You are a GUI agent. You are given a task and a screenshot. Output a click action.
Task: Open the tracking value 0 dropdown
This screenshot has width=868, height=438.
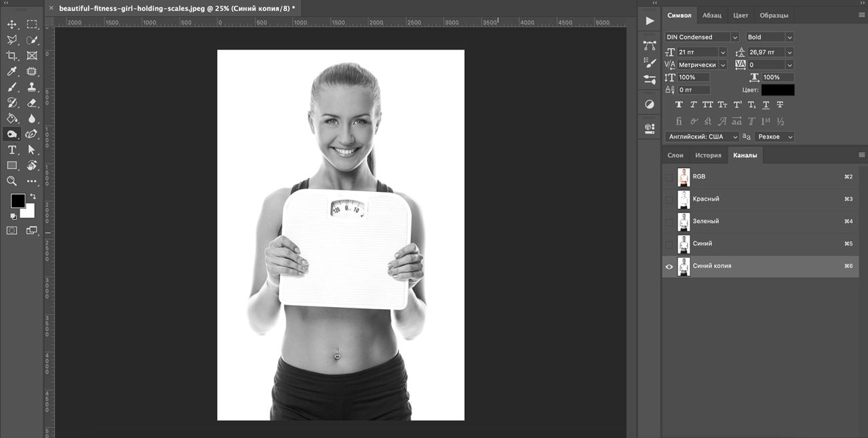click(789, 65)
